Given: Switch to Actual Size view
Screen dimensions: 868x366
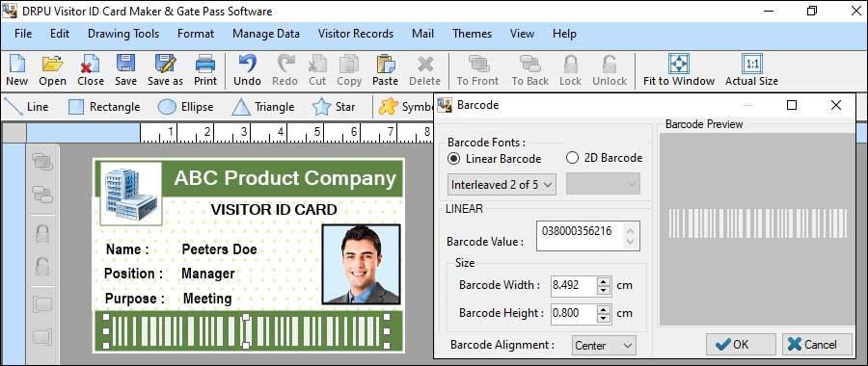Looking at the screenshot, I should [751, 69].
